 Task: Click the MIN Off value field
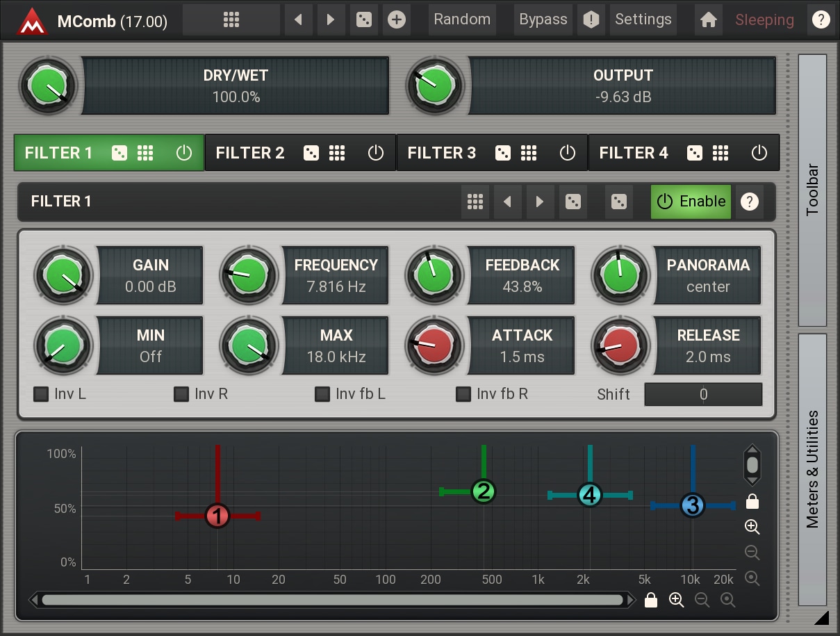click(150, 345)
